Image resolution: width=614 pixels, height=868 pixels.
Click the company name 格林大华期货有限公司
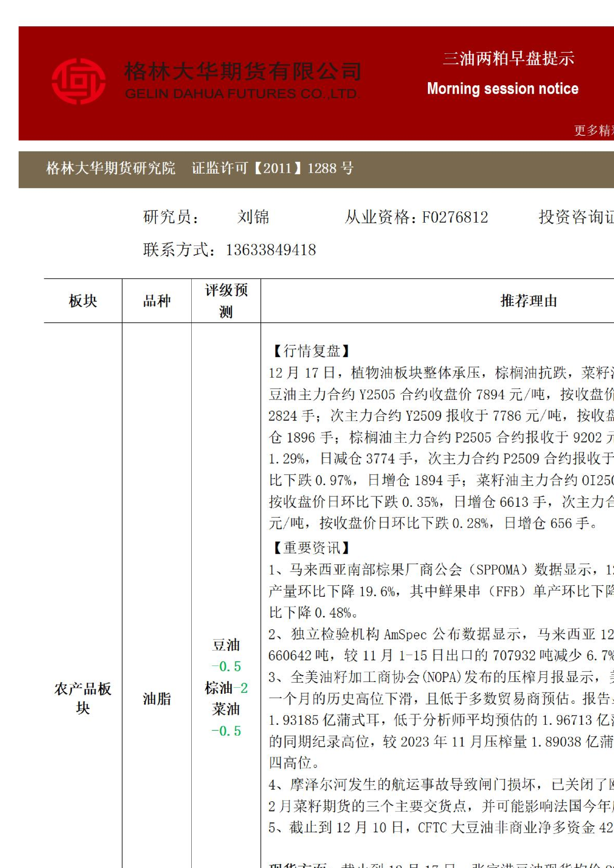point(243,71)
